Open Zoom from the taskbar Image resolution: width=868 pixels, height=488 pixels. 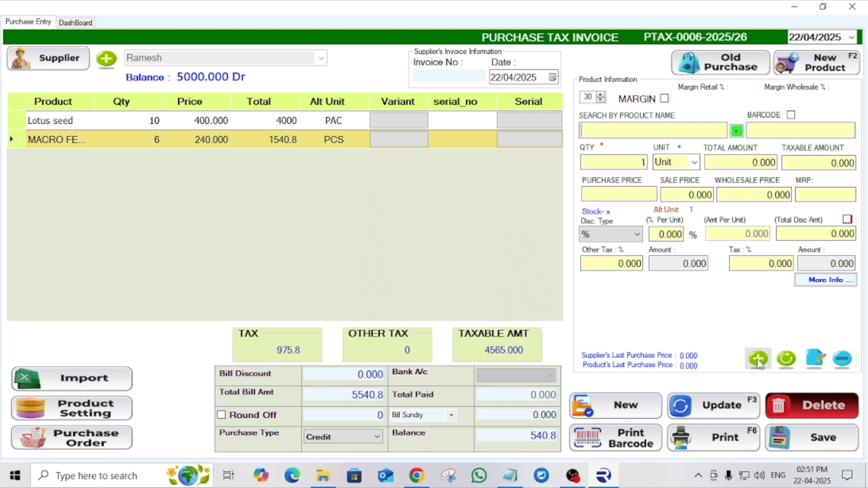pyautogui.click(x=541, y=475)
